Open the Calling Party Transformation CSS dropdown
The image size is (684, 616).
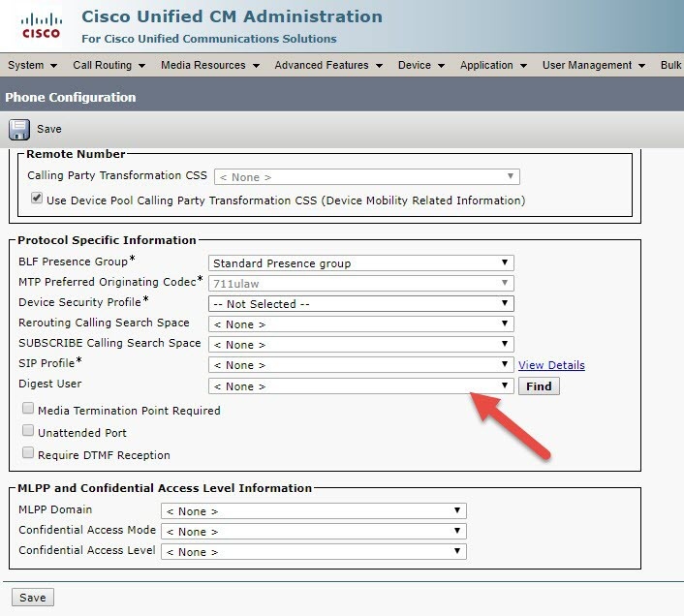[x=367, y=177]
